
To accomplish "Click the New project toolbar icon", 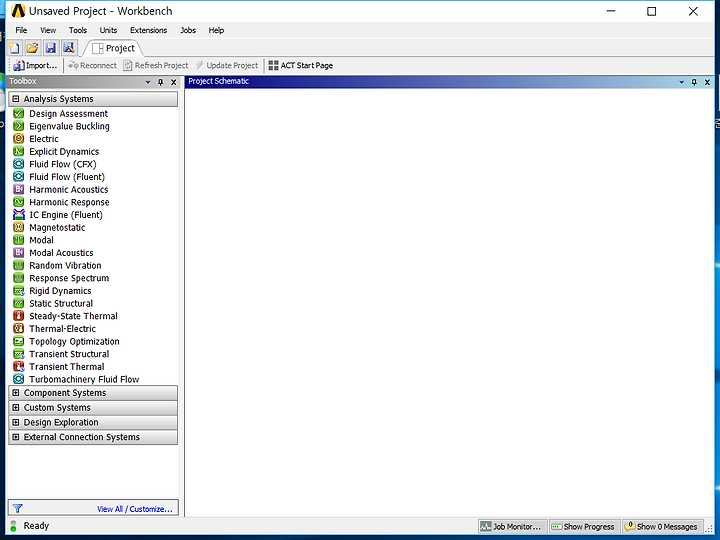I will 14,48.
